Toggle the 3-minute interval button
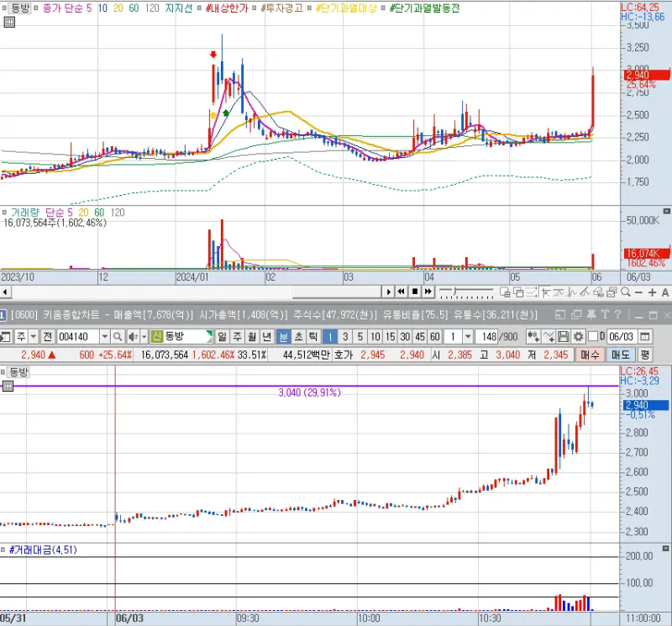The height and width of the screenshot is (626, 672). (345, 337)
